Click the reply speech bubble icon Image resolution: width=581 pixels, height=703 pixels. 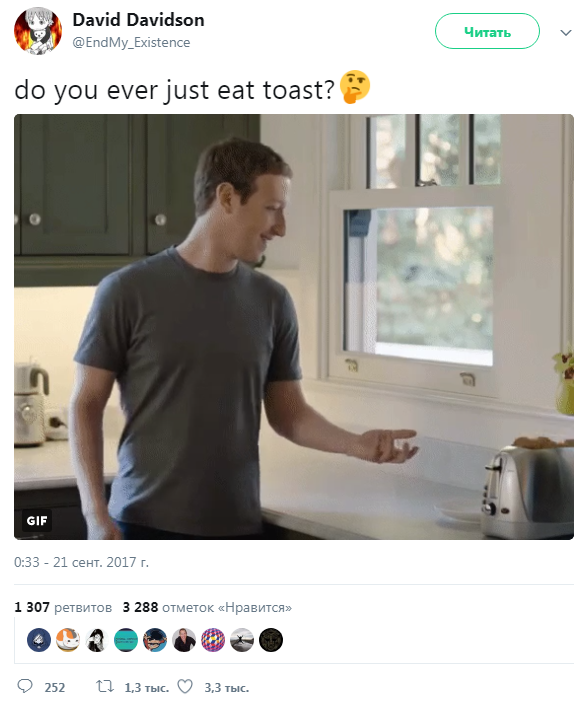tap(24, 686)
